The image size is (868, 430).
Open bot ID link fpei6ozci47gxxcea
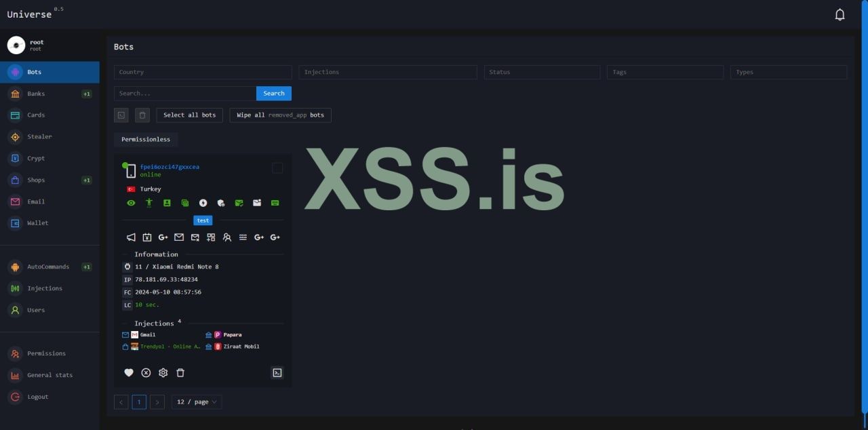170,167
